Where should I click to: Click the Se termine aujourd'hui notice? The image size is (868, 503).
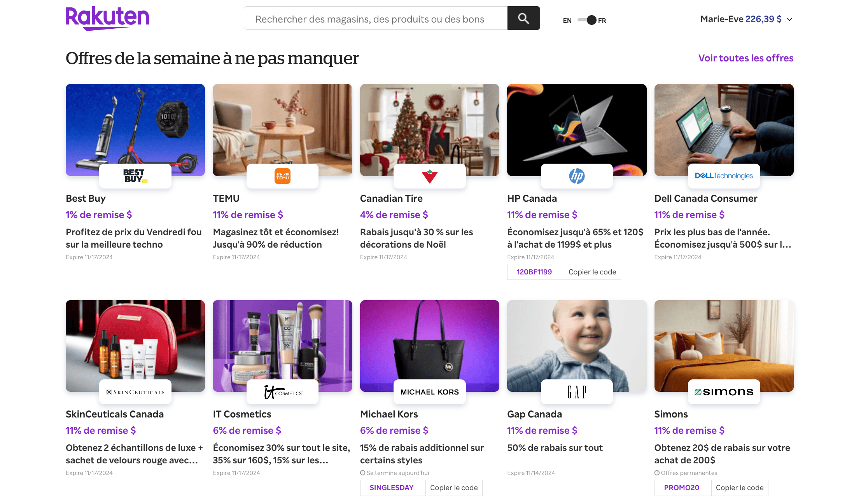pyautogui.click(x=395, y=473)
